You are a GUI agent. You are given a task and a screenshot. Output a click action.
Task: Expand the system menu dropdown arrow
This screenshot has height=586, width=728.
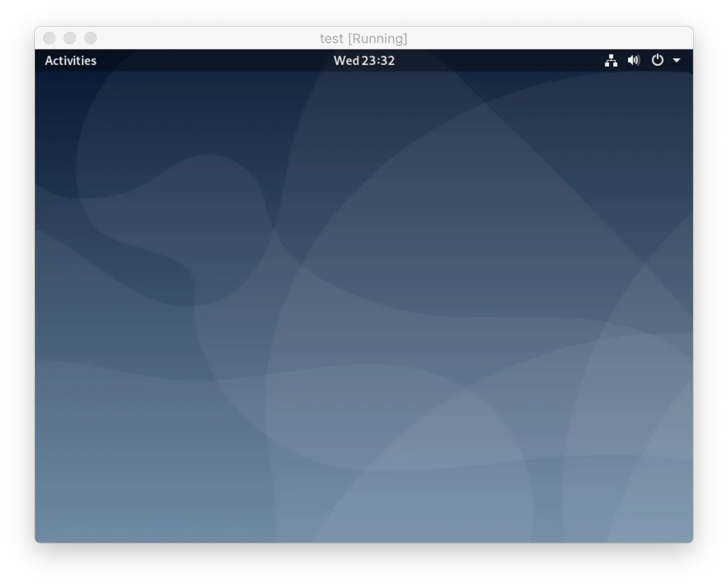tap(677, 61)
